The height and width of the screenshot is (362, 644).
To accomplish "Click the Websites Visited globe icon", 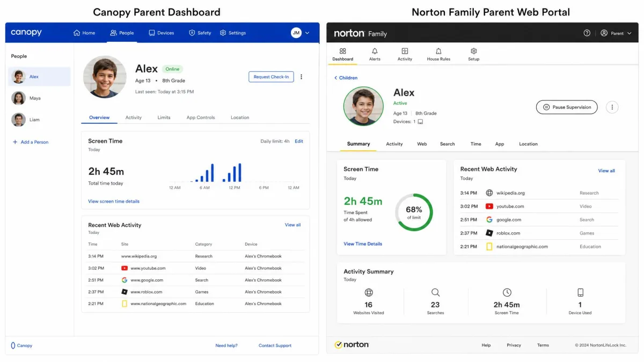I will pyautogui.click(x=369, y=293).
